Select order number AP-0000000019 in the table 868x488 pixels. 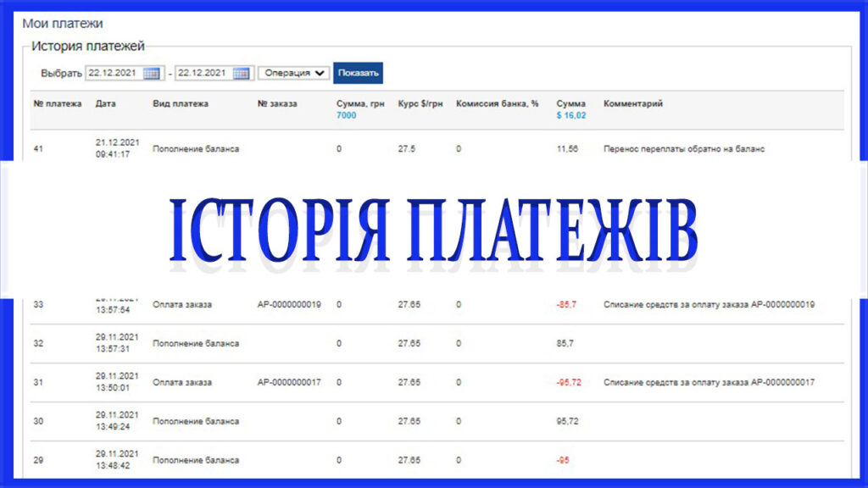(x=289, y=305)
